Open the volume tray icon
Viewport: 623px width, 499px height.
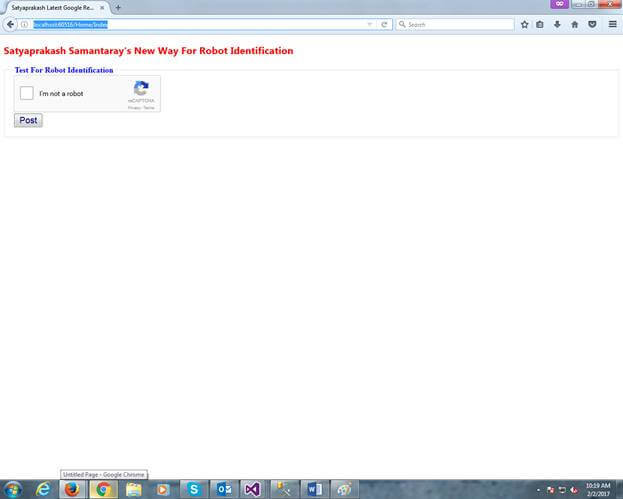click(x=574, y=490)
